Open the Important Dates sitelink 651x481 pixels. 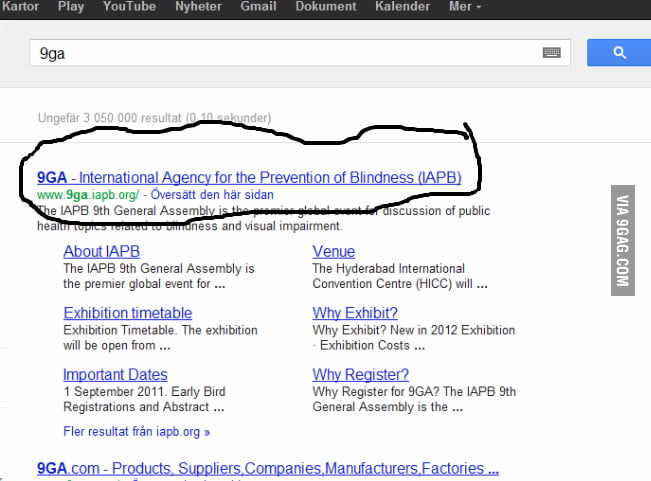115,375
